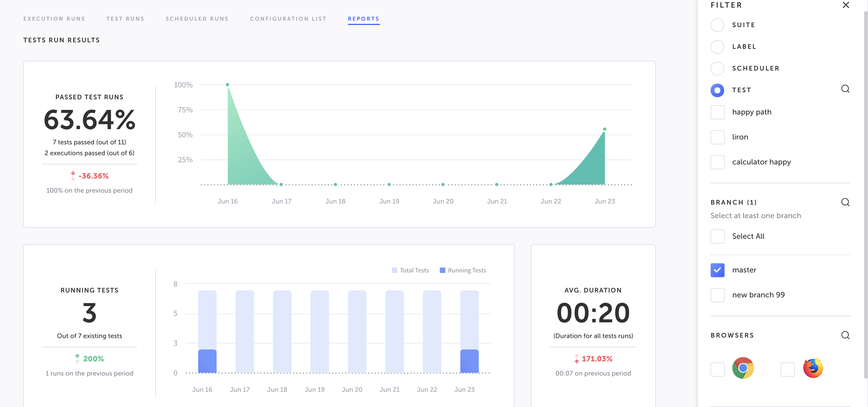The image size is (868, 407).
Task: Click the Browsers search magnifier icon
Action: [x=845, y=335]
